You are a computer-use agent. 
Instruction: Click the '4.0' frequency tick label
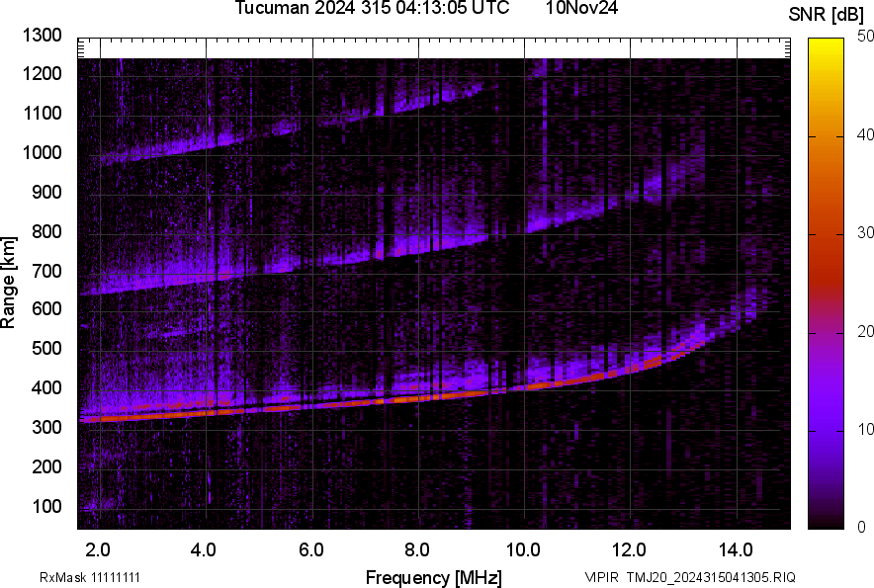coord(204,550)
